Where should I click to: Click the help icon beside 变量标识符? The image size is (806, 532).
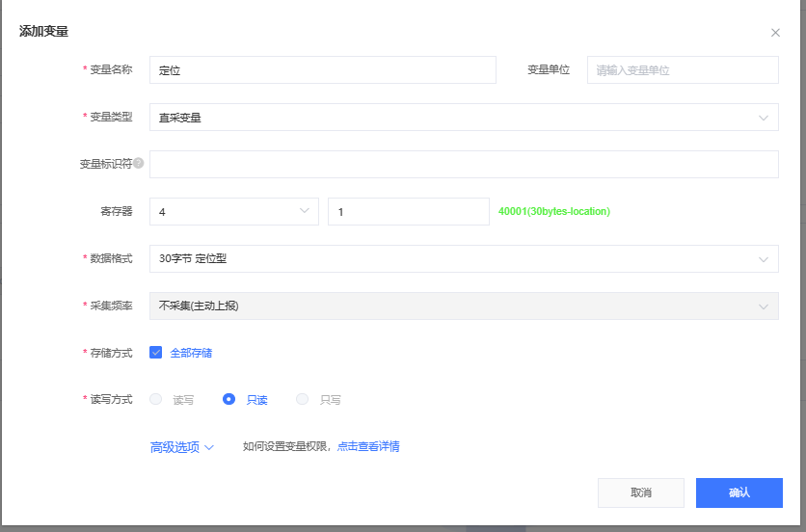coord(139,164)
